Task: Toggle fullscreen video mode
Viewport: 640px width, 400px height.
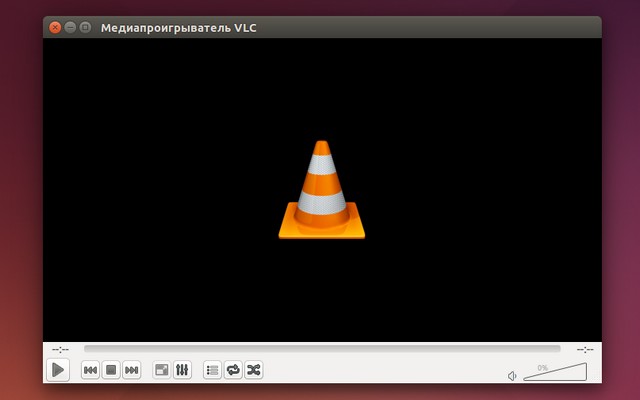Action: pos(162,370)
